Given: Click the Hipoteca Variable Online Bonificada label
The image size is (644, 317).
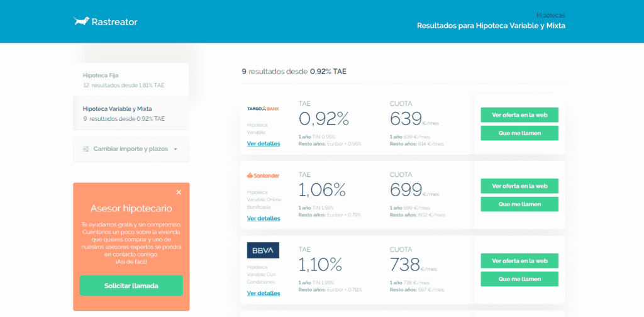Looking at the screenshot, I should click(264, 199).
